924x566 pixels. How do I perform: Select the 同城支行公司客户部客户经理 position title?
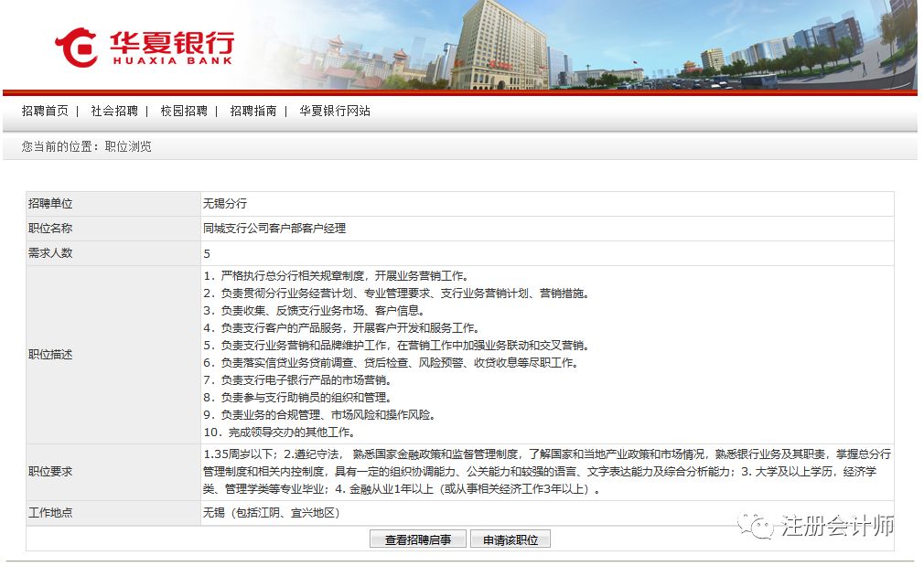pyautogui.click(x=274, y=229)
